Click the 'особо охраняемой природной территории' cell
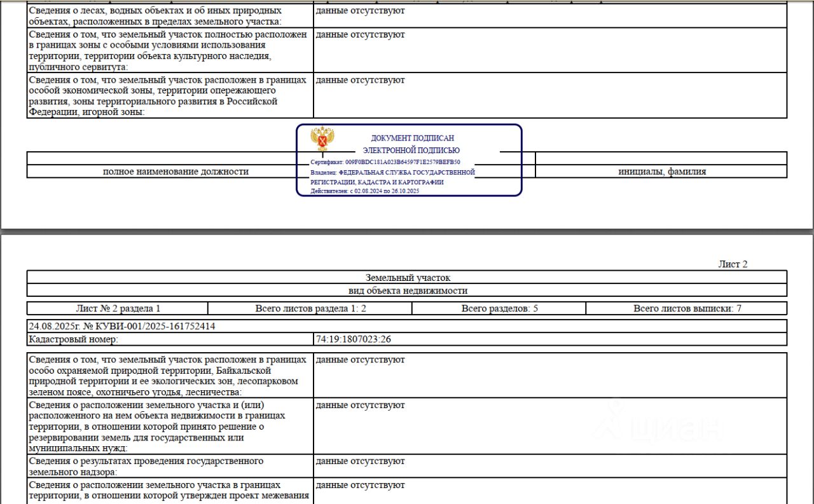Screen dimensions: 814x504 [x=170, y=376]
